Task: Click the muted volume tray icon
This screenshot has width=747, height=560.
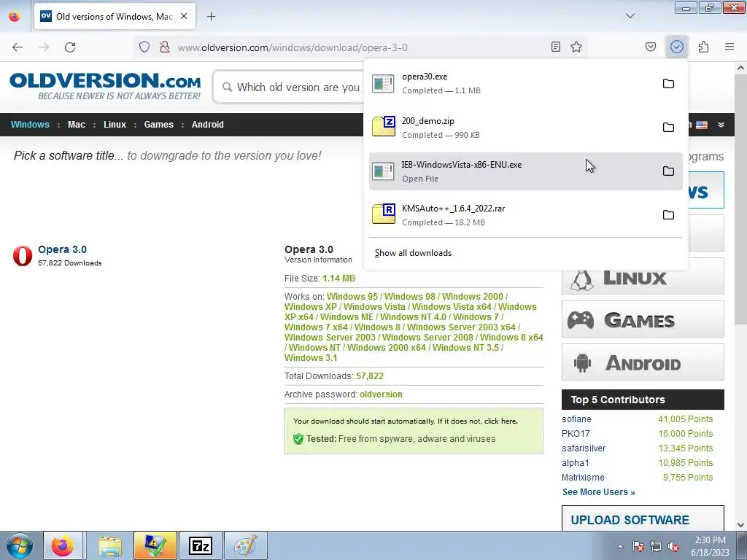Action: tap(673, 546)
